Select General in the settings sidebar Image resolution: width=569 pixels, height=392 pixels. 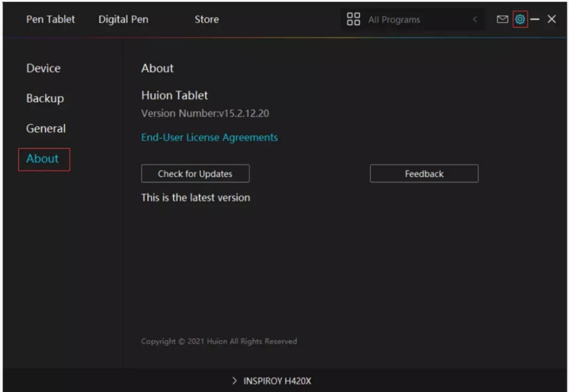[x=46, y=128]
